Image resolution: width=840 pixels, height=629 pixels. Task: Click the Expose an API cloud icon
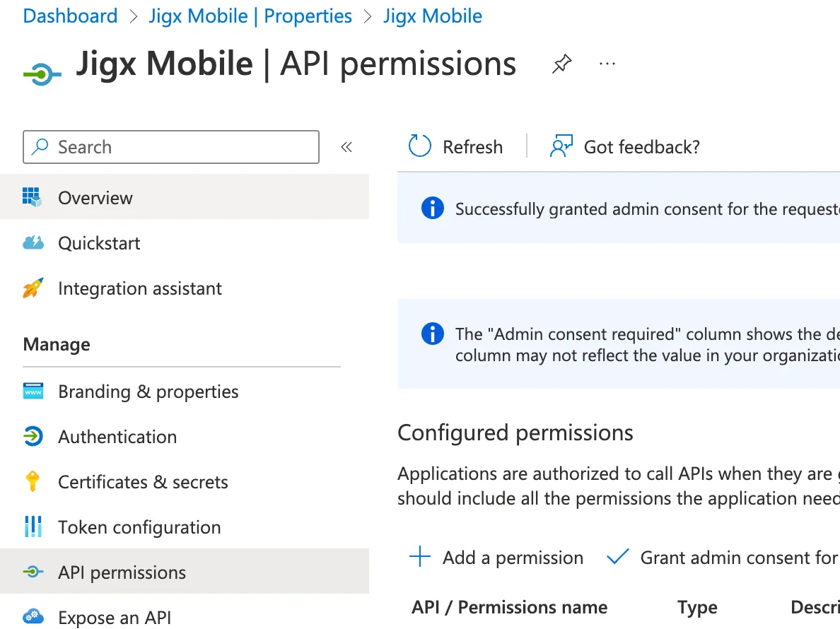pyautogui.click(x=33, y=616)
